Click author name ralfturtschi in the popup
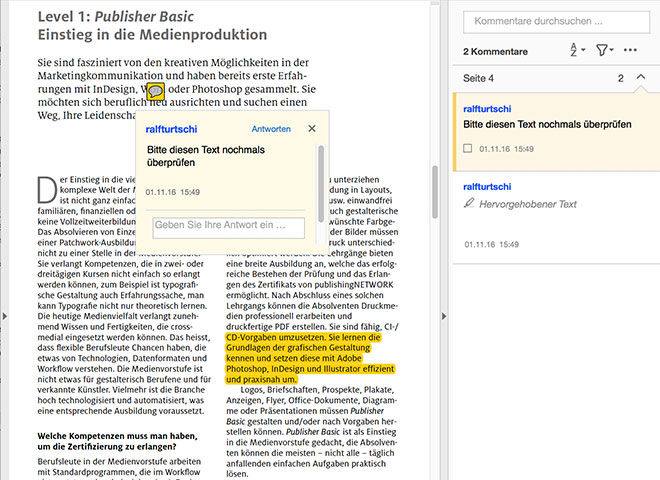Image resolution: width=660 pixels, height=480 pixels. [x=171, y=129]
